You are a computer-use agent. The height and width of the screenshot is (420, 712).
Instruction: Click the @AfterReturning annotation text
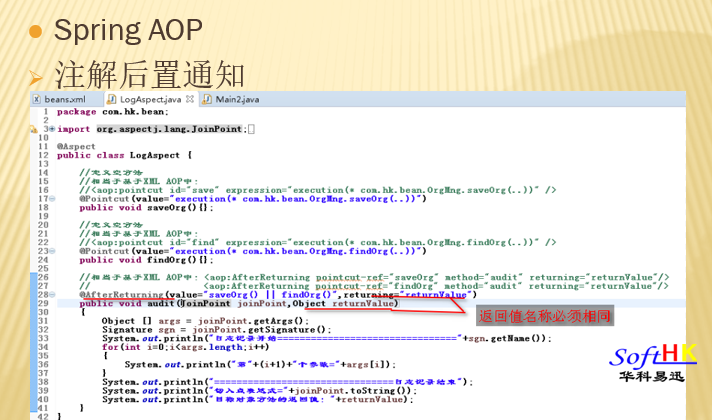tap(121, 295)
